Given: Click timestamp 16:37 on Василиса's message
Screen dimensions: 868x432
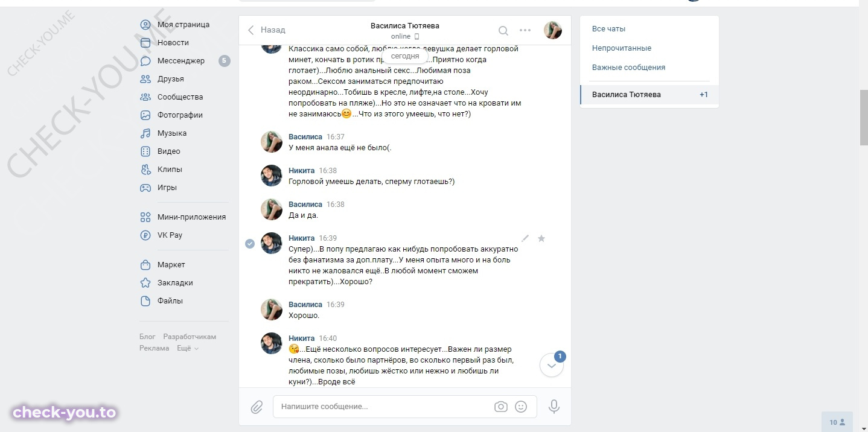Looking at the screenshot, I should (x=336, y=137).
